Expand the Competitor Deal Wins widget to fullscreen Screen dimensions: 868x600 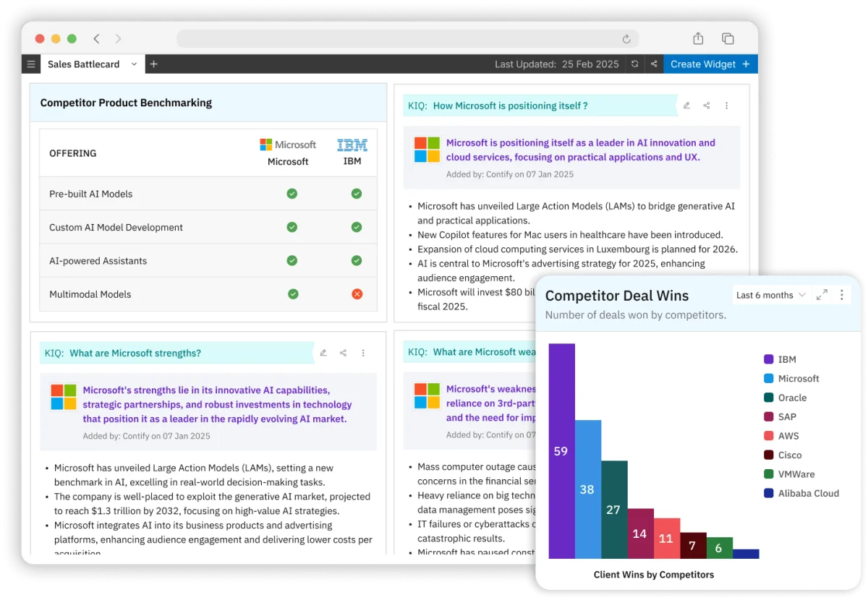pos(821,295)
